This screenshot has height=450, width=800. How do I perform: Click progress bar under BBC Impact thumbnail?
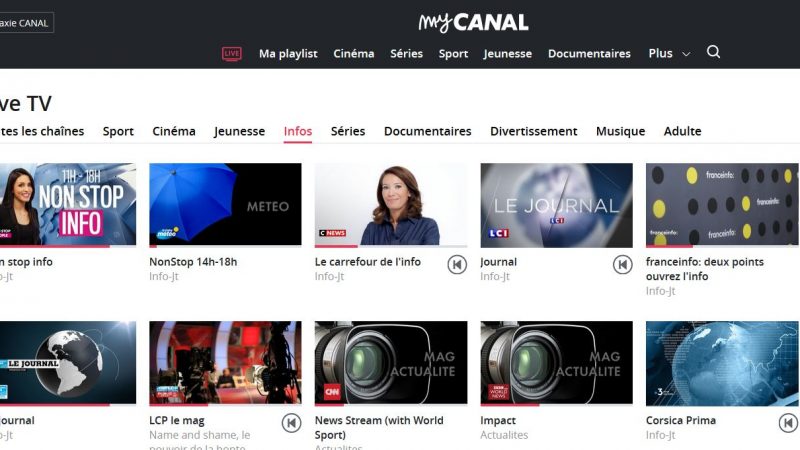pos(557,405)
